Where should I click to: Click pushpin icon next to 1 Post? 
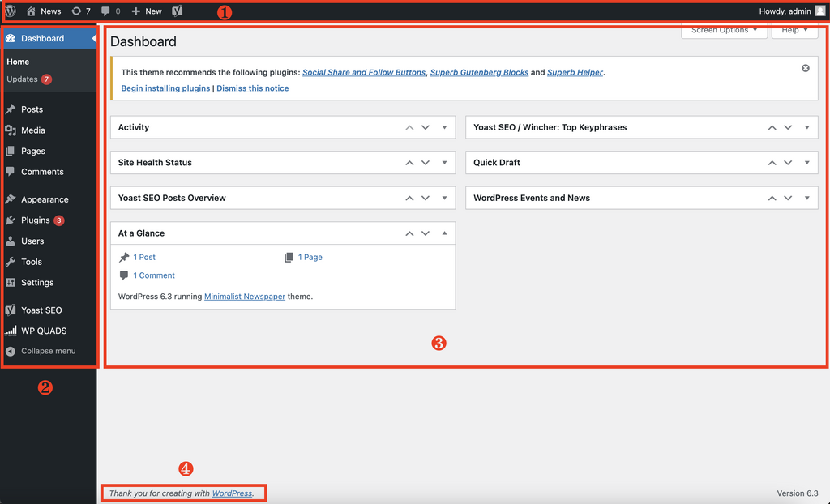(x=124, y=258)
